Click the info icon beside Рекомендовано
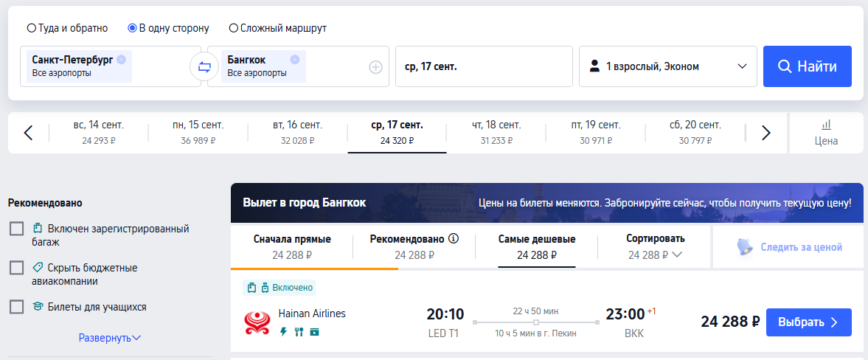 click(x=454, y=239)
